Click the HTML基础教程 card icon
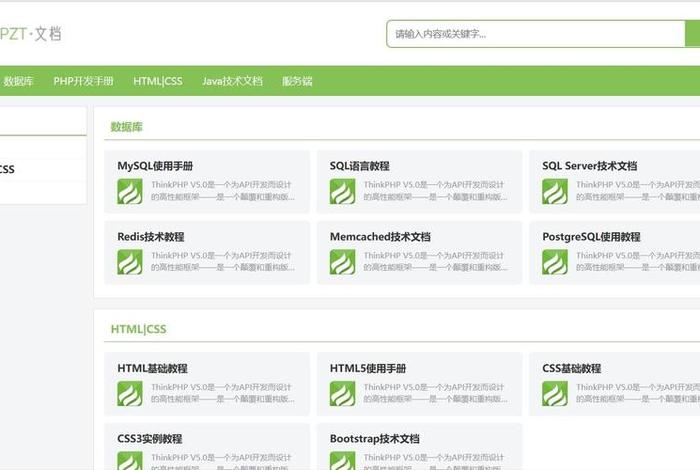 pos(130,394)
